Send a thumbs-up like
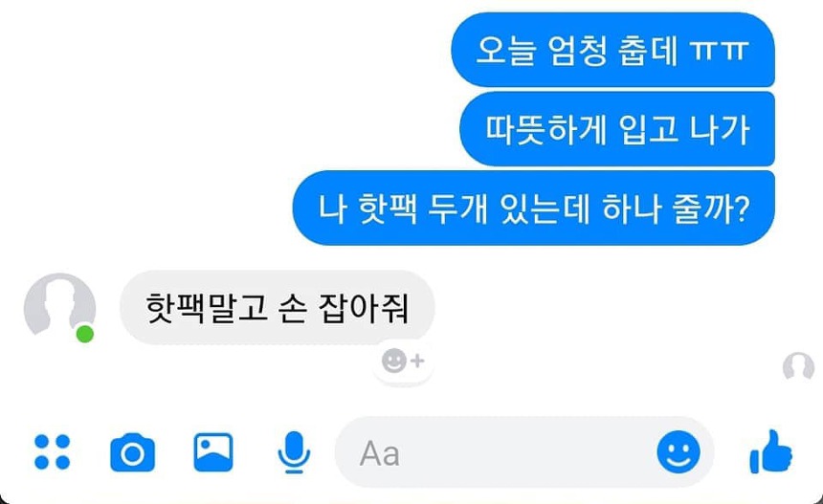The height and width of the screenshot is (504, 823). 771,451
